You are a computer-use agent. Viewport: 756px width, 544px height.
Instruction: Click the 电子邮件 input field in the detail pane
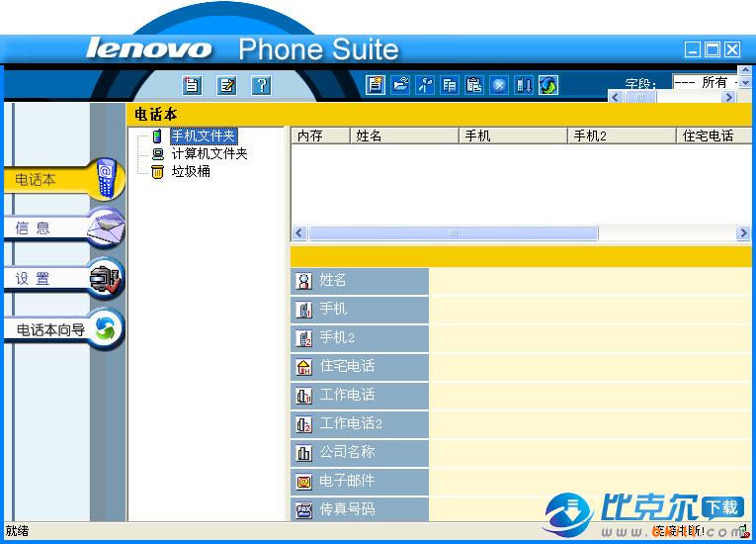590,482
